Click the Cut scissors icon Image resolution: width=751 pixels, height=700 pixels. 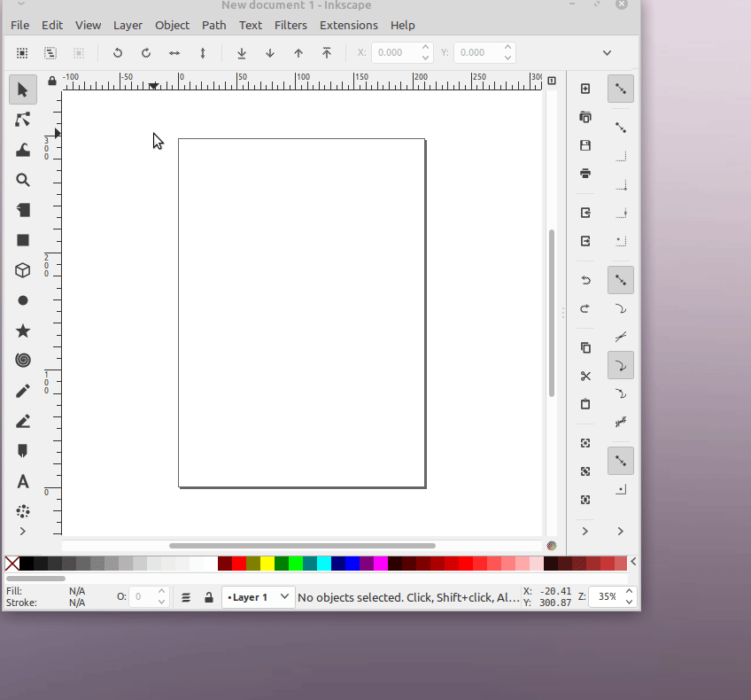click(585, 376)
